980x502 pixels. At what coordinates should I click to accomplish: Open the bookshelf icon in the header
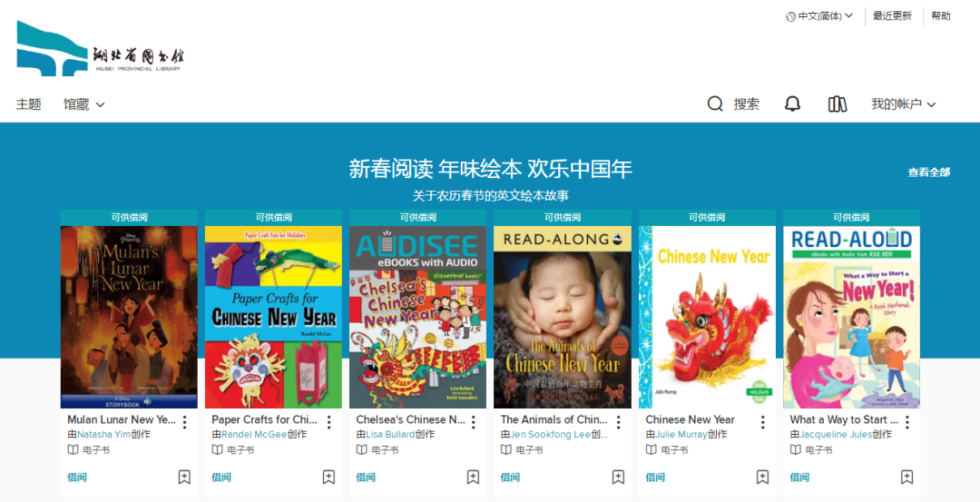[x=837, y=103]
